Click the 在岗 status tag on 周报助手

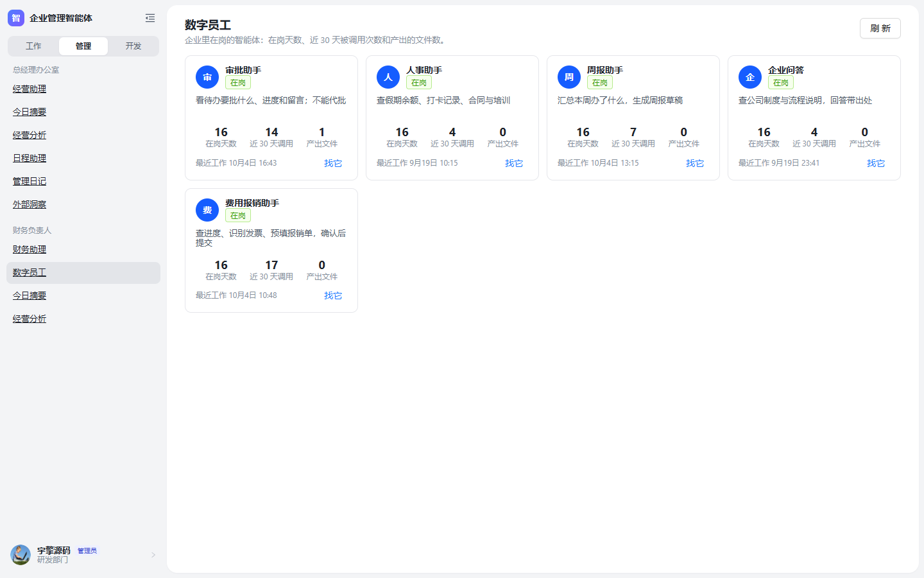point(600,83)
